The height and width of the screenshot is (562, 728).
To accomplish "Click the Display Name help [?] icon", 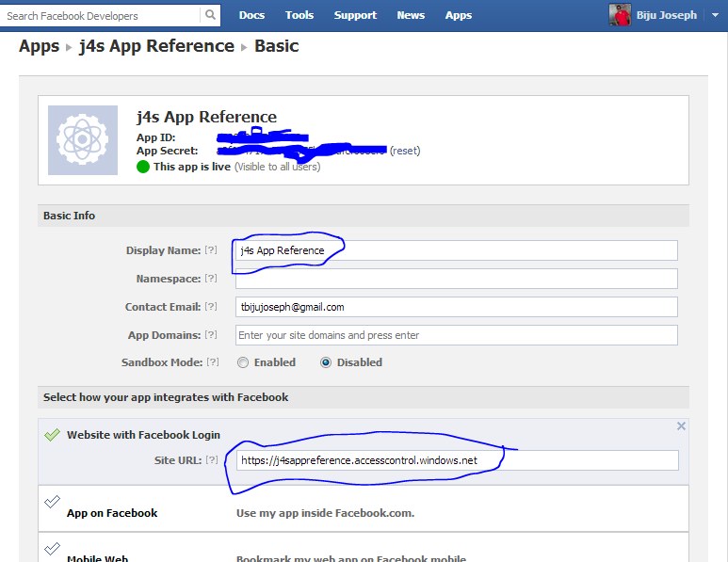I will [211, 249].
